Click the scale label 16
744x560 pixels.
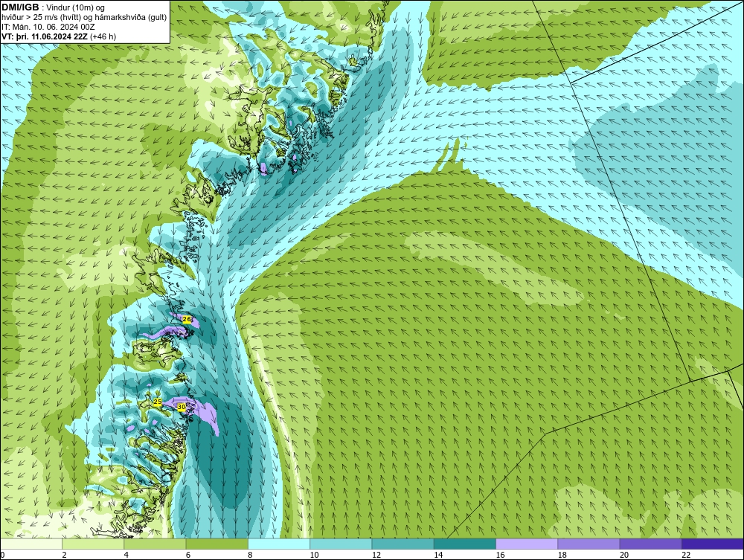(x=500, y=555)
